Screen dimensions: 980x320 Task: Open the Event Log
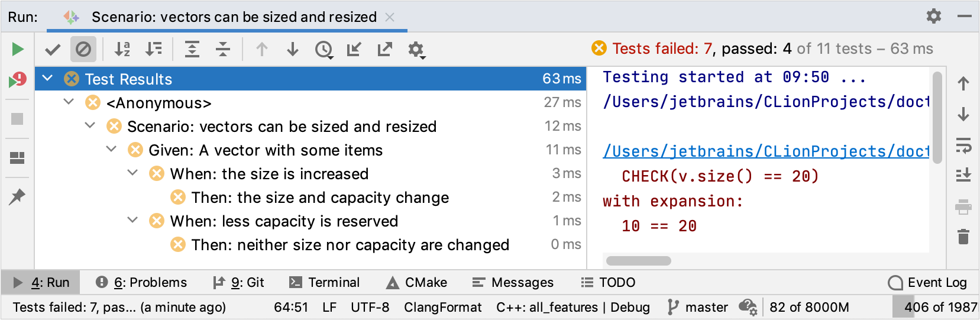point(927,283)
